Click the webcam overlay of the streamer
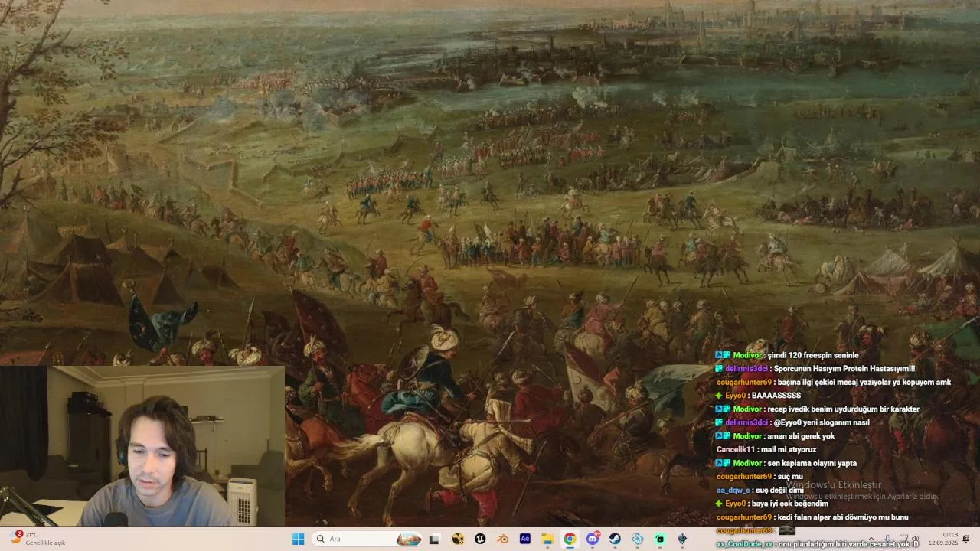Screen dimensions: 980x551 point(142,446)
